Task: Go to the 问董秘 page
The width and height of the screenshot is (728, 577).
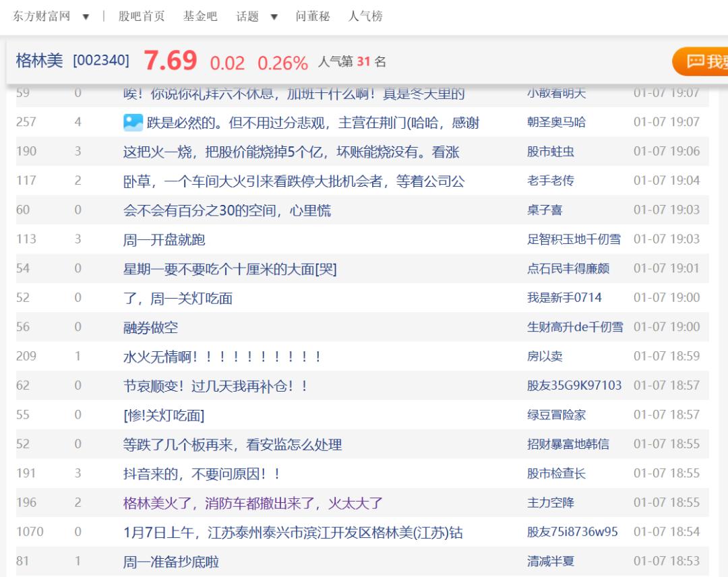Action: point(313,16)
